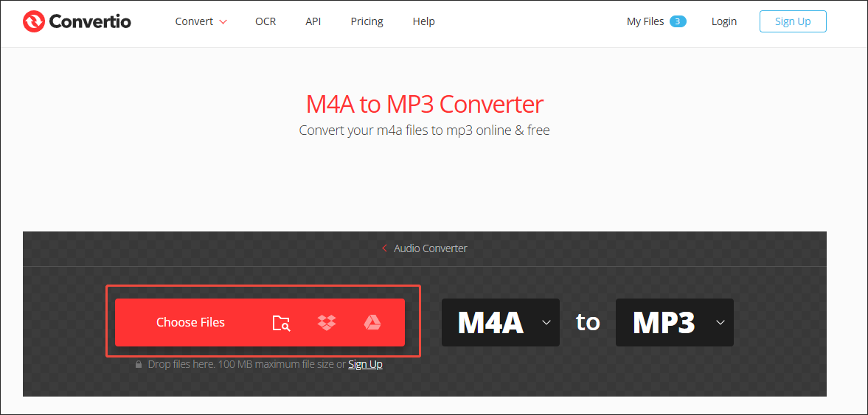The image size is (868, 415).
Task: Click the M4A to MP3 Converter heading
Action: click(425, 104)
